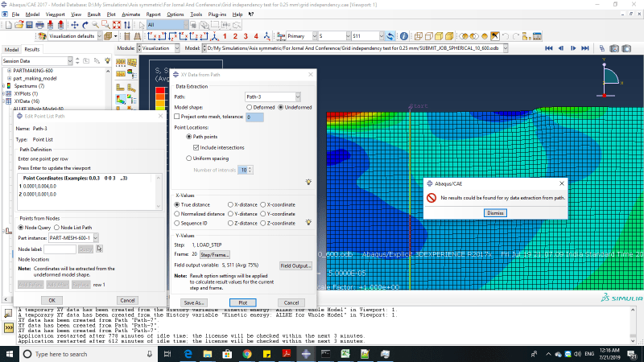Click the node pick arrow beside Query
This screenshot has width=644, height=362.
(99, 249)
